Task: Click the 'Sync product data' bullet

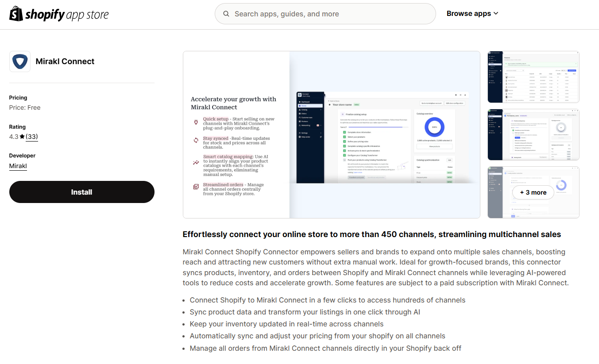Action: point(305,312)
